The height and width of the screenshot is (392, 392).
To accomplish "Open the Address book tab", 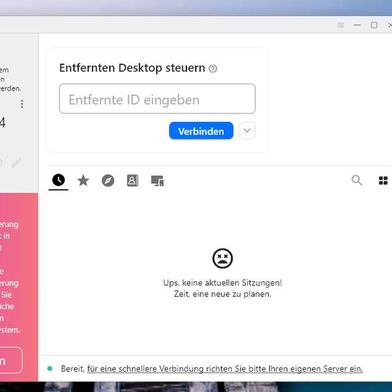I will point(132,181).
